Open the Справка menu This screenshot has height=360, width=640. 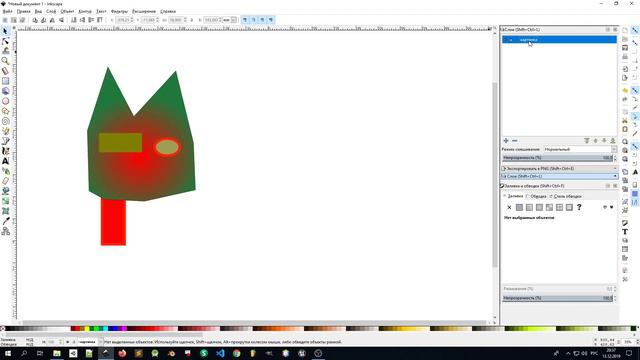click(x=168, y=11)
